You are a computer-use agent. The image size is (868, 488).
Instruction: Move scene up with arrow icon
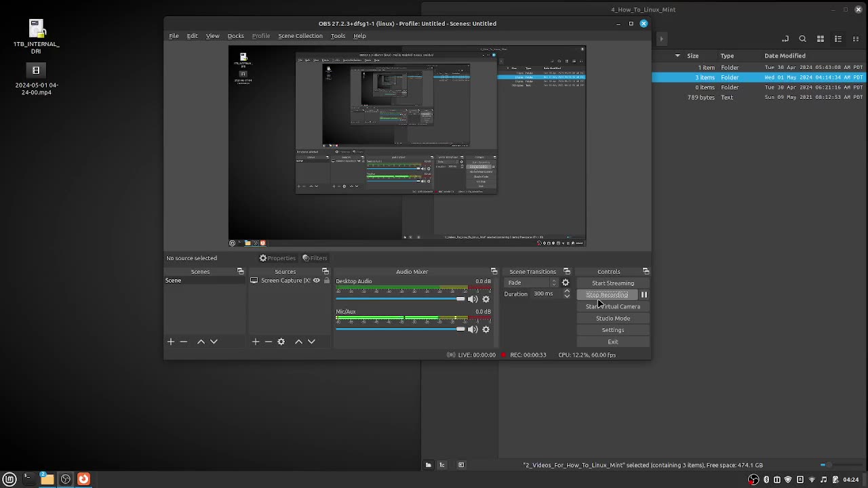[201, 342]
